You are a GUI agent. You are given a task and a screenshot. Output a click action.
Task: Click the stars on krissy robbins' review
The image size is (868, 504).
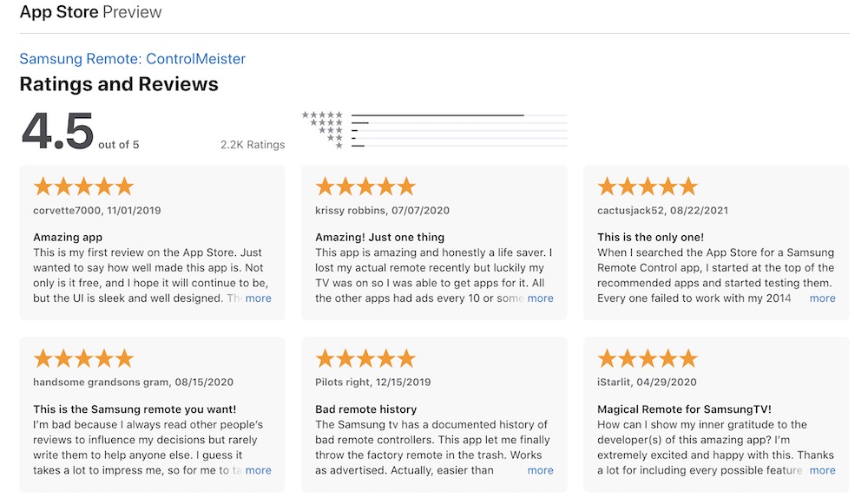coord(365,187)
